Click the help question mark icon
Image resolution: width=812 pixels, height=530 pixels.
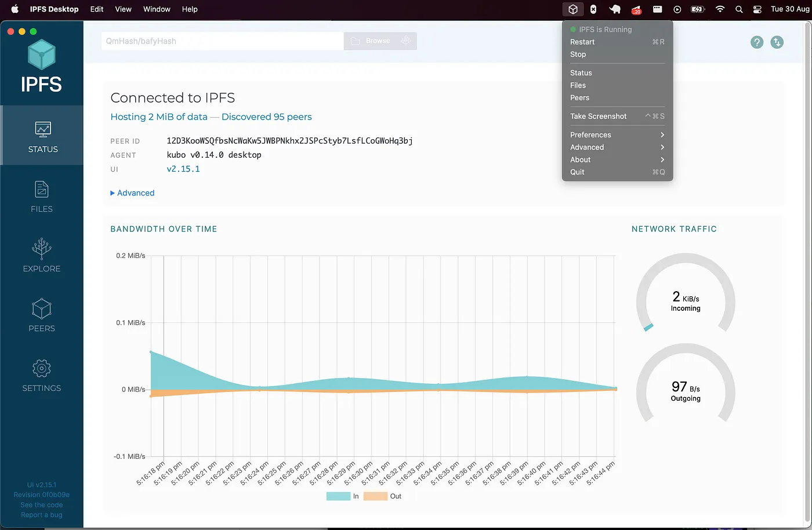[757, 42]
